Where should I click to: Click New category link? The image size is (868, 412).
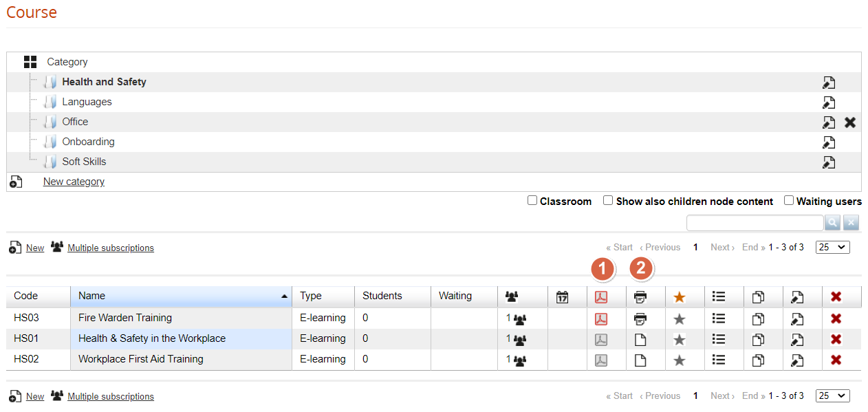coord(74,182)
